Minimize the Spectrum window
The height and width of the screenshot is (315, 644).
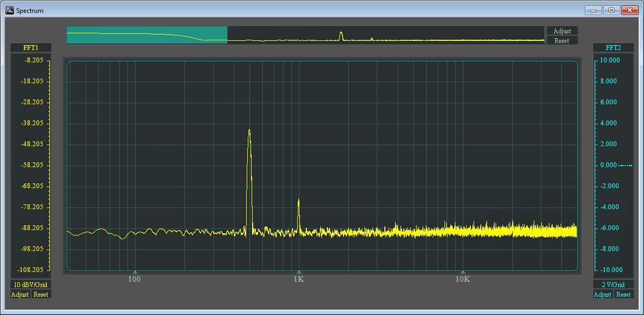point(593,10)
